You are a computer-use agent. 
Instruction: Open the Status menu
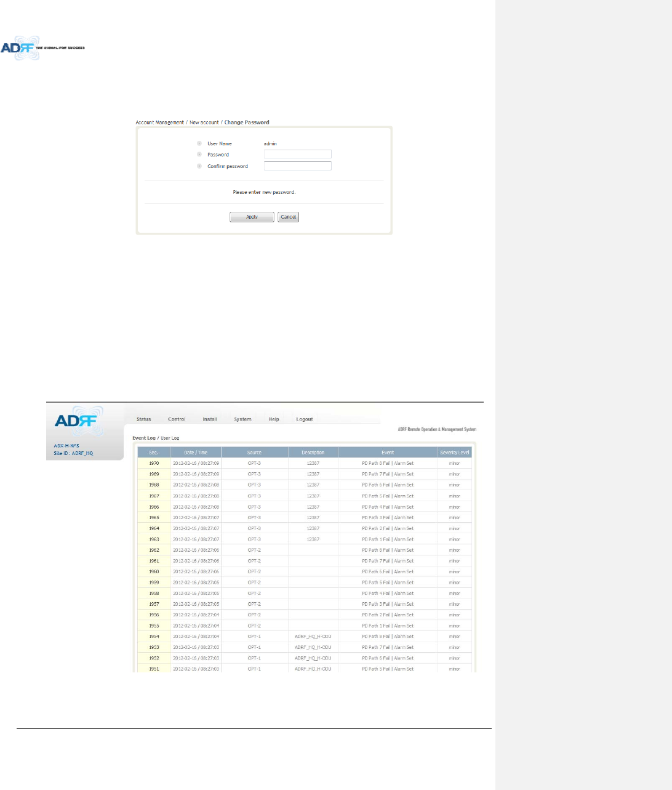pos(143,419)
